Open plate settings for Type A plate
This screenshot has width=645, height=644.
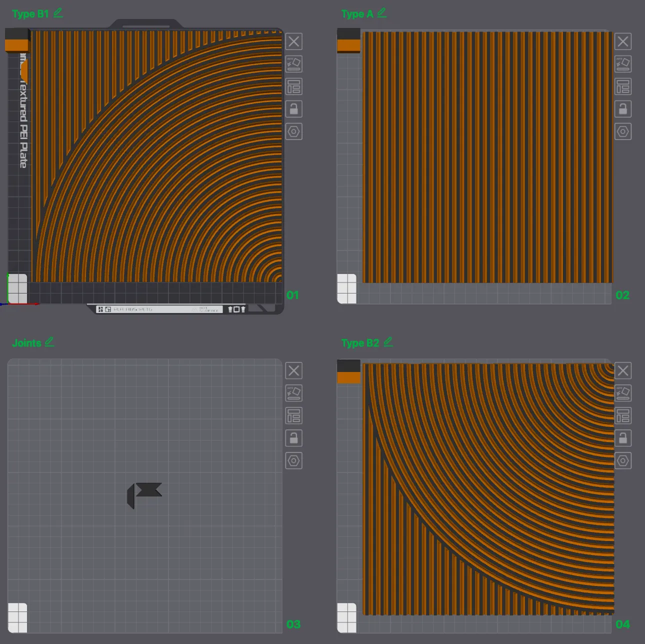(x=622, y=131)
